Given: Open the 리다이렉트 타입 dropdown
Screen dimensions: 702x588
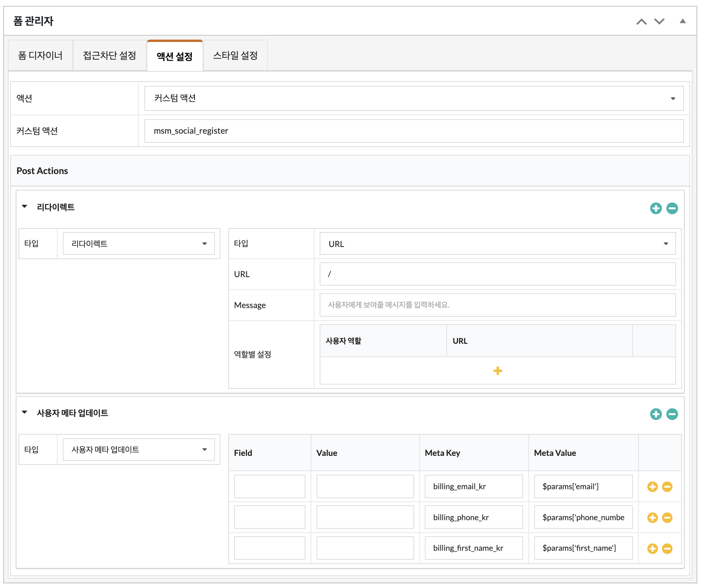Looking at the screenshot, I should [138, 243].
